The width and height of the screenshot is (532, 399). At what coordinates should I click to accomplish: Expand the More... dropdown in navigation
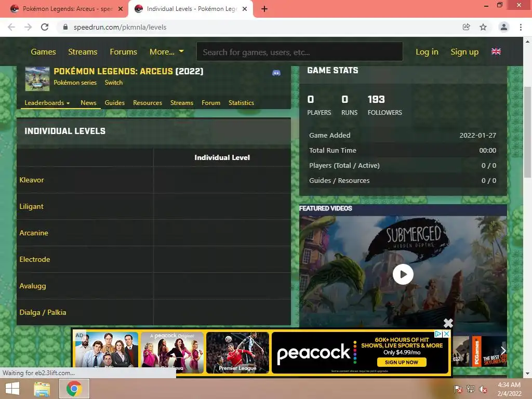(166, 52)
